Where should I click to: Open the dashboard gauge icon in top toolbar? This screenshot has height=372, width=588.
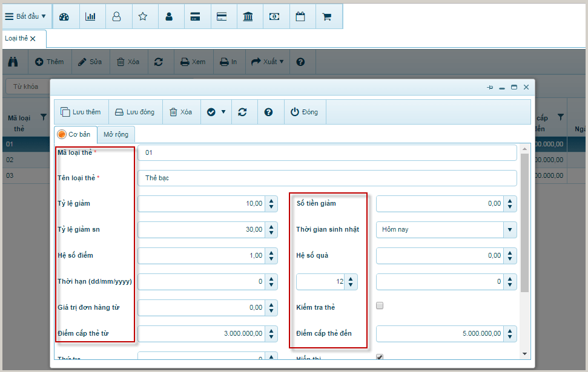(64, 16)
